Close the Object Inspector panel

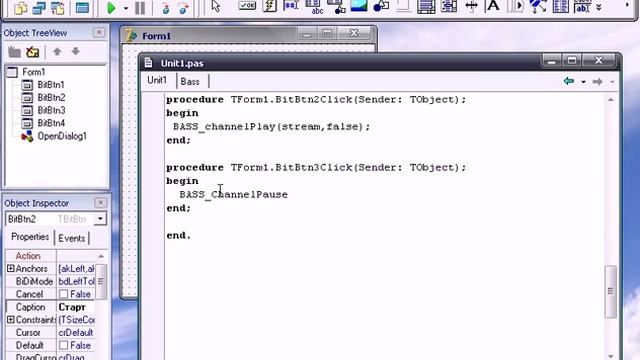(100, 203)
